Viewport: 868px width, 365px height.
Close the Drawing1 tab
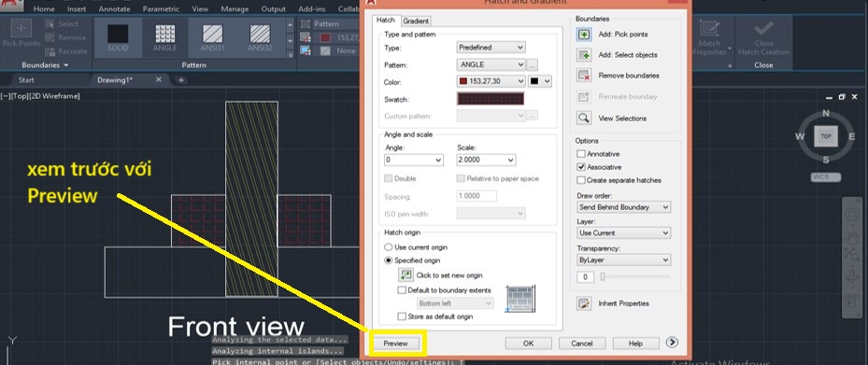coord(158,79)
